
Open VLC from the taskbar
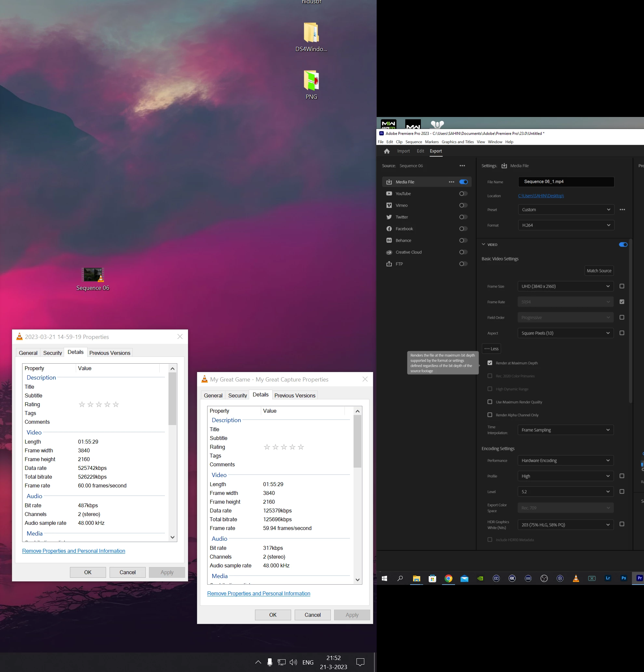576,578
